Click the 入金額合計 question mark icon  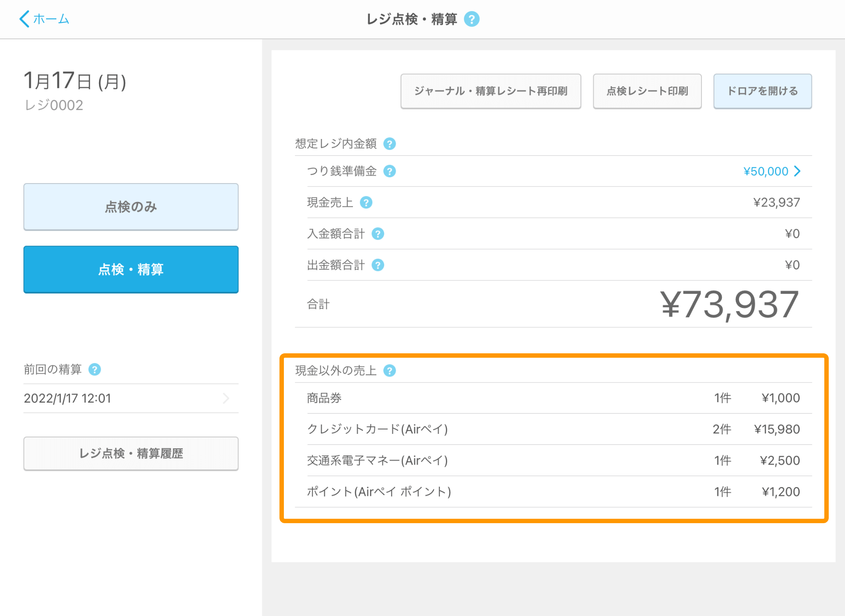(x=378, y=234)
